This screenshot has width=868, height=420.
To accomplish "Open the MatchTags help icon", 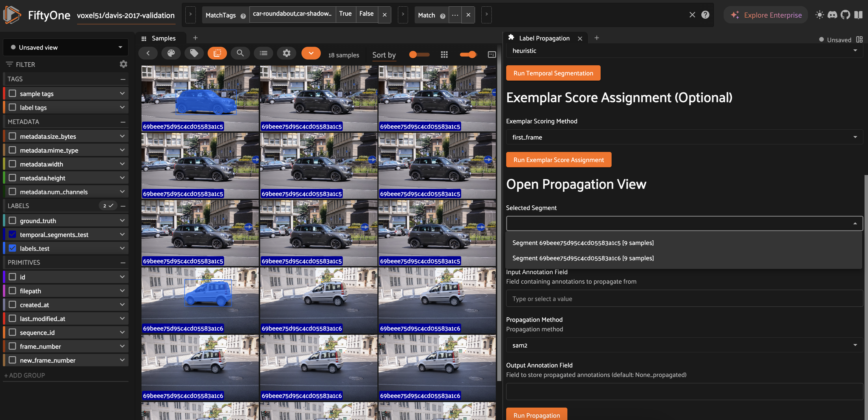I will tap(243, 16).
